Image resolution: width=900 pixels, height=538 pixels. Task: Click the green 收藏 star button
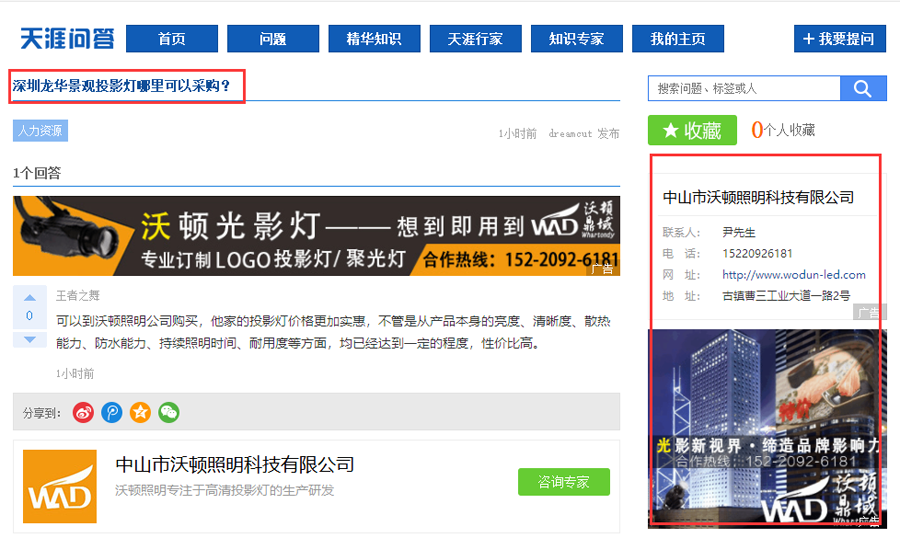(x=692, y=130)
